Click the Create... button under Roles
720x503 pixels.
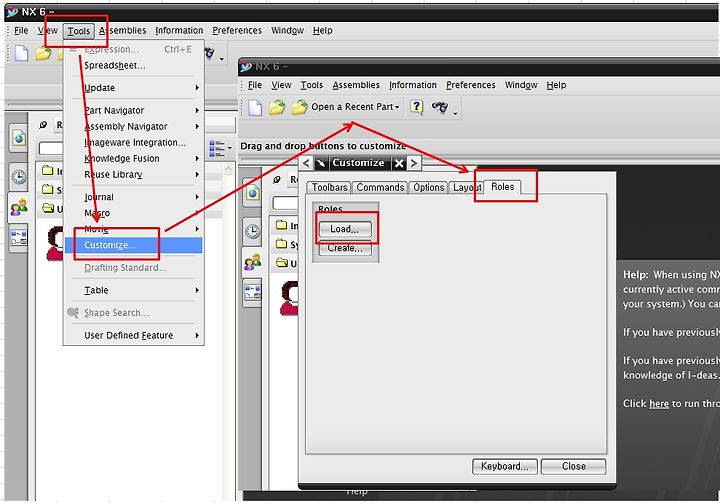pyautogui.click(x=345, y=248)
